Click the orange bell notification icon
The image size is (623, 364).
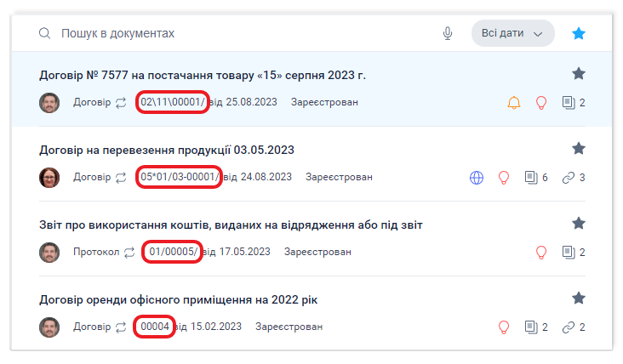tap(513, 103)
